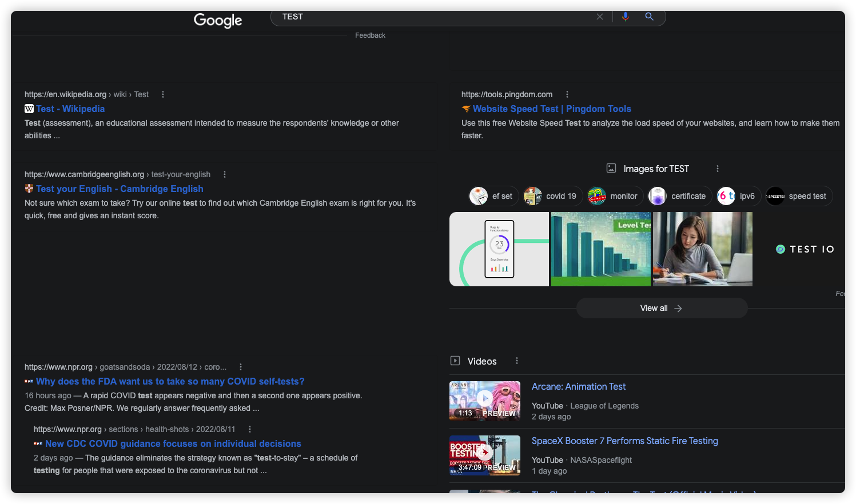Open the options menu beside Videos heading
Image resolution: width=856 pixels, height=504 pixels.
[517, 361]
